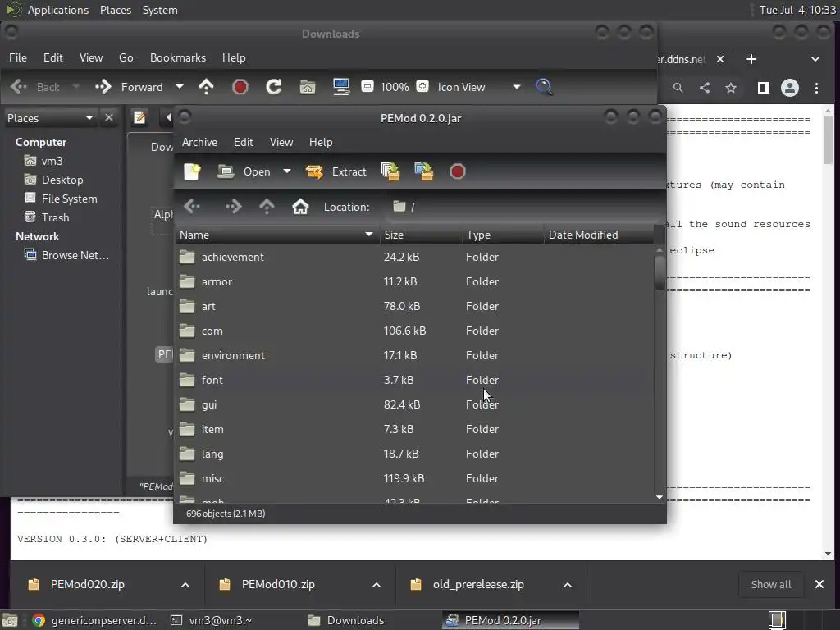Add files to the archive icon
Screen dimensions: 840x630
tap(390, 171)
